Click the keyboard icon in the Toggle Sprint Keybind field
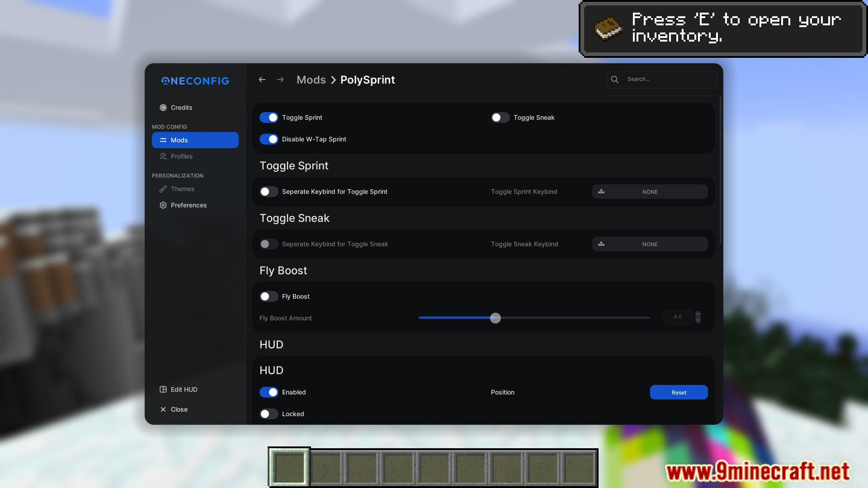Image resolution: width=868 pixels, height=488 pixels. tap(601, 192)
